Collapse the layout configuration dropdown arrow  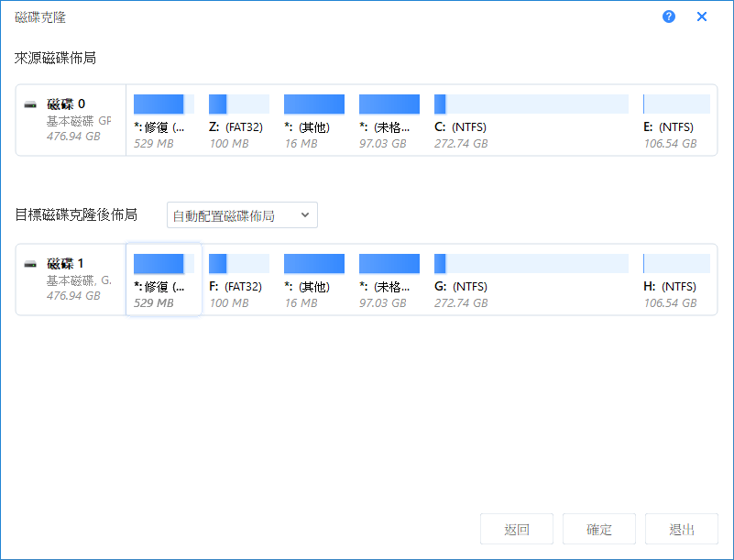click(x=308, y=214)
